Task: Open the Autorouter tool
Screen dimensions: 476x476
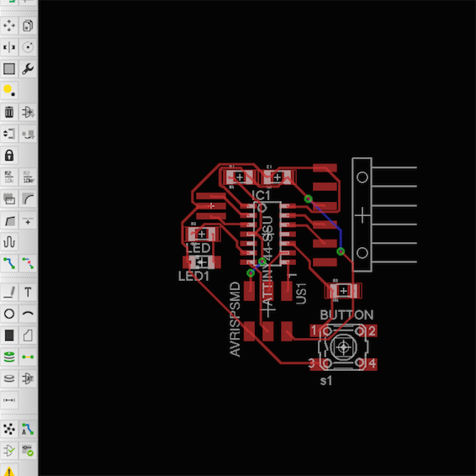Action: coord(28,429)
